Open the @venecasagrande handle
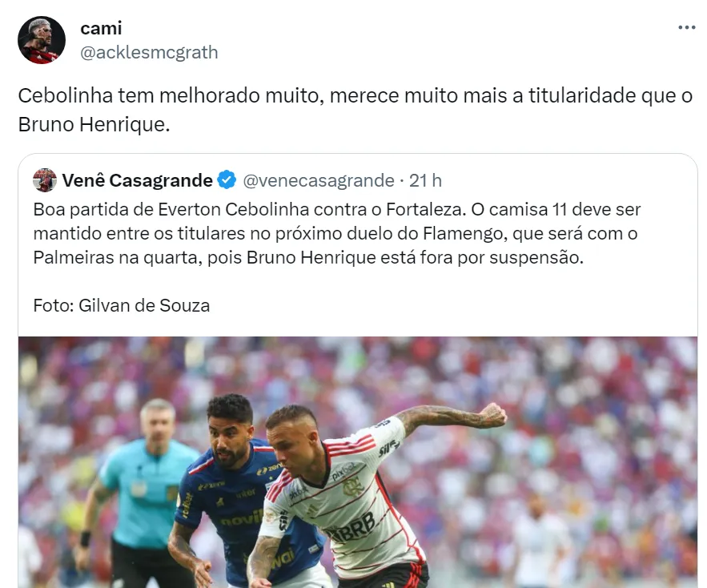The image size is (707, 588). [319, 180]
